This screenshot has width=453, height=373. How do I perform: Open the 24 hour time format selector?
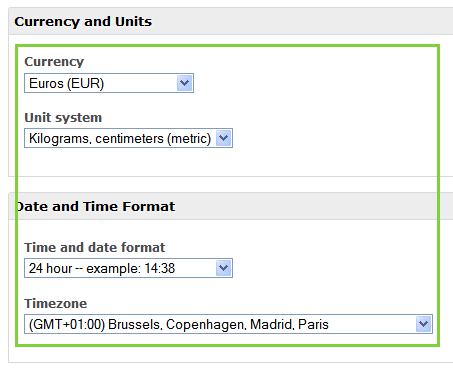point(128,268)
